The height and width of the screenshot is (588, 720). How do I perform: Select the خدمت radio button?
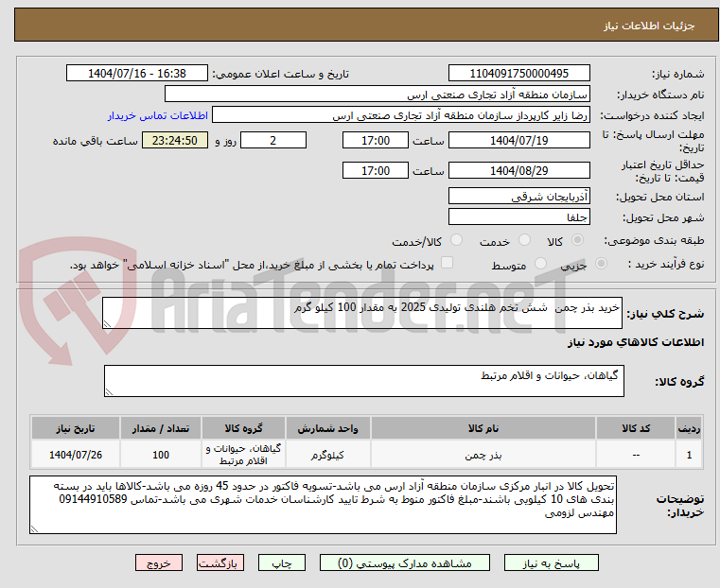point(524,240)
